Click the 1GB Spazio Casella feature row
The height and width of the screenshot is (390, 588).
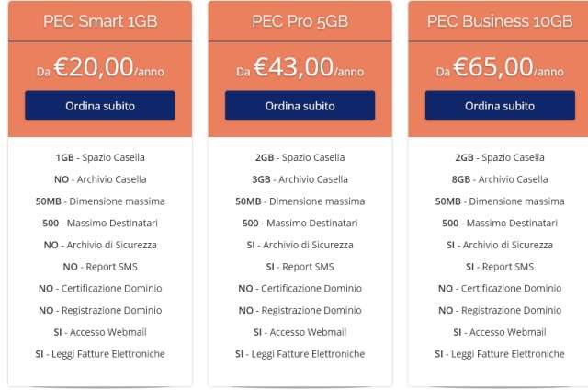(100, 157)
